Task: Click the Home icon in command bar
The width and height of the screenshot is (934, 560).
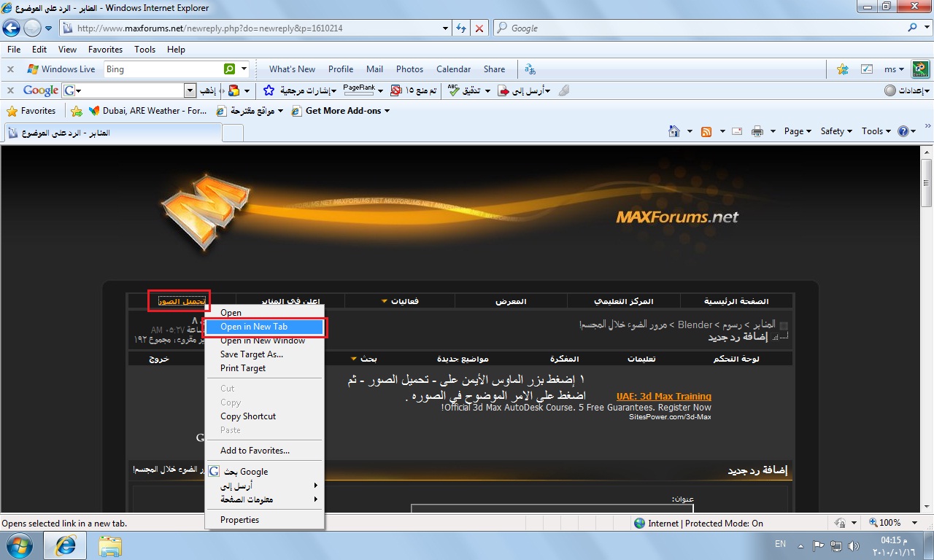Action: (x=675, y=131)
